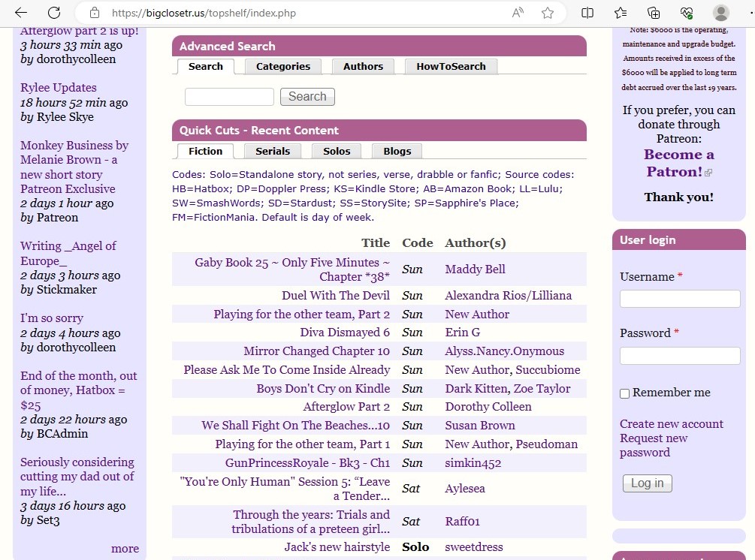Screen dimensions: 755x560
Task: Enable the Remember me checkbox
Action: pos(624,393)
